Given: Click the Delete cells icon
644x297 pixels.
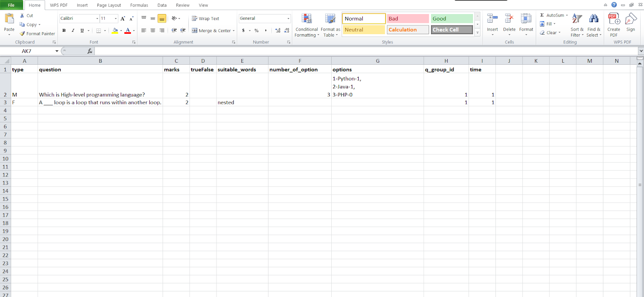Looking at the screenshot, I should tap(509, 19).
